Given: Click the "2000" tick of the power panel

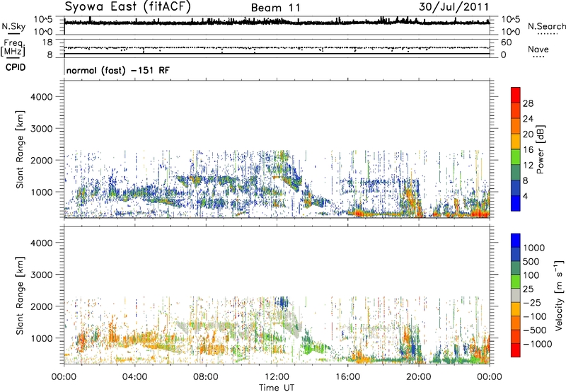Looking at the screenshot, I should [x=41, y=160].
